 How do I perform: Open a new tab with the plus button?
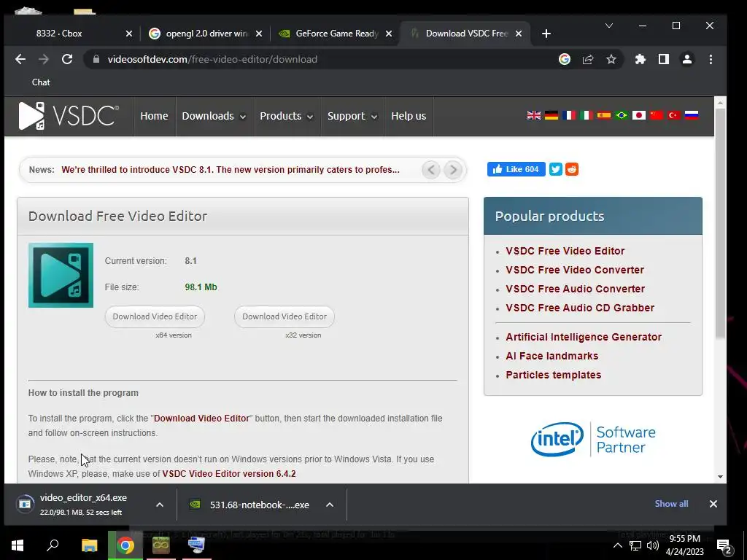(546, 34)
